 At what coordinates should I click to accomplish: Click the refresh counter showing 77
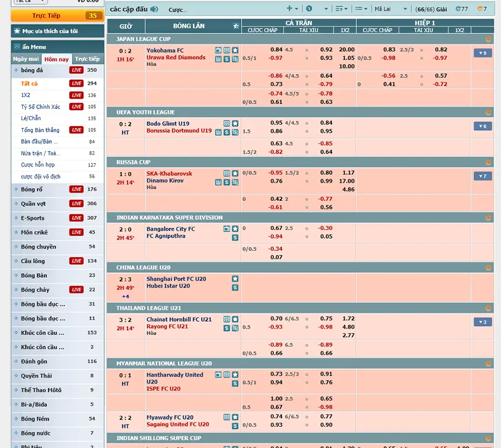coord(461,9)
